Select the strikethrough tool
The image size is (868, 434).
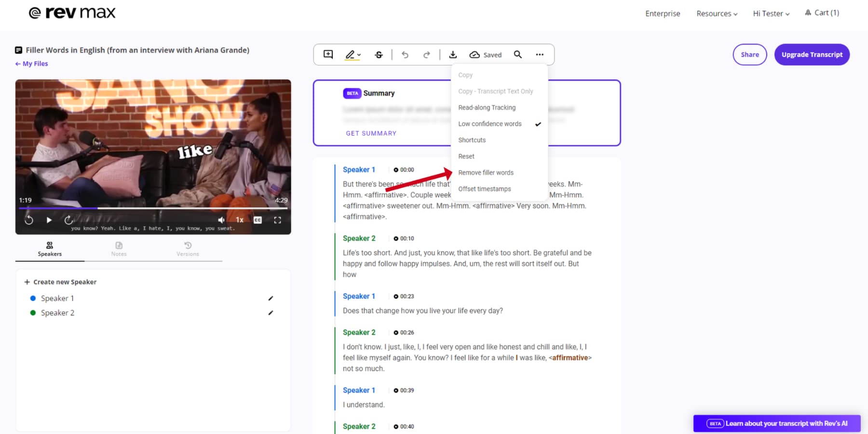pos(379,54)
